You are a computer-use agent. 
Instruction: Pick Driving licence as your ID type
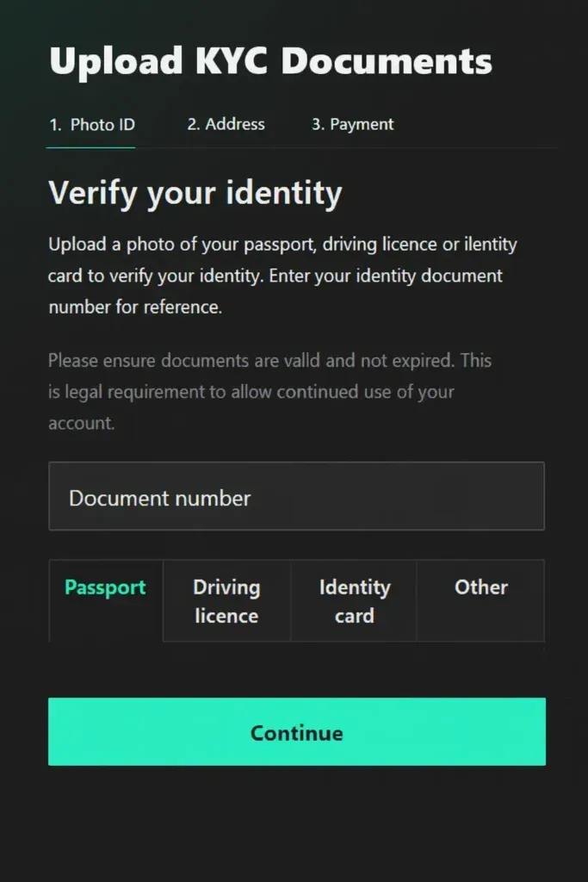tap(226, 601)
